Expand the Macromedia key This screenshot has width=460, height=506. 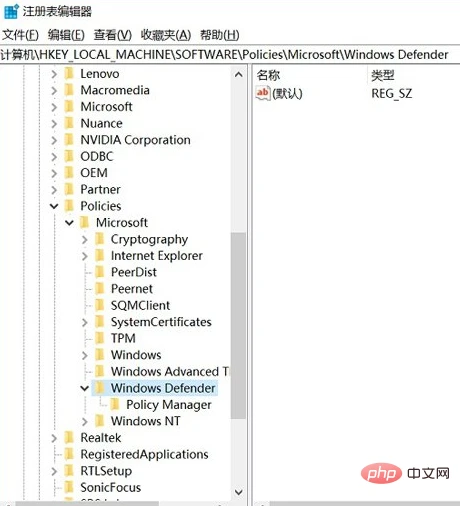coord(54,90)
